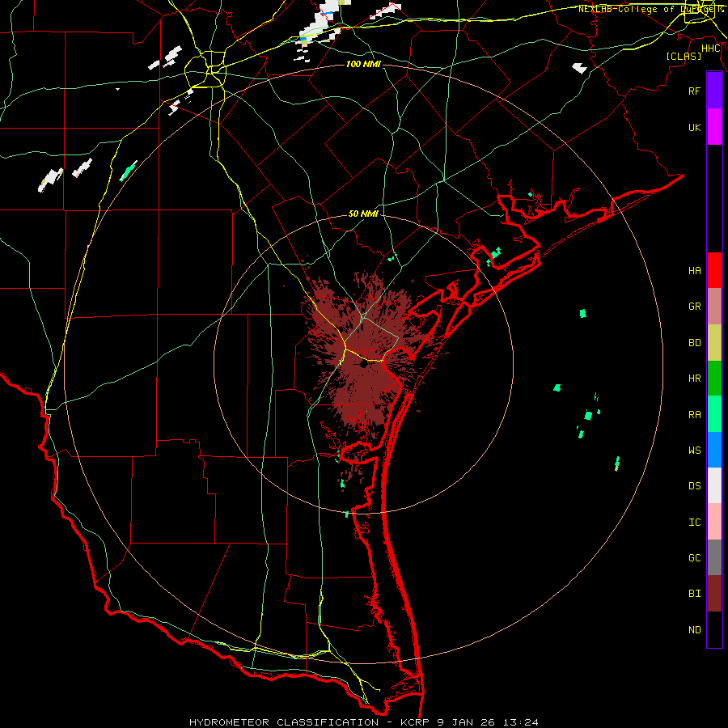Click the NEXLAB-College of DuPage credit text
Screen dimensions: 728x728
(650, 9)
